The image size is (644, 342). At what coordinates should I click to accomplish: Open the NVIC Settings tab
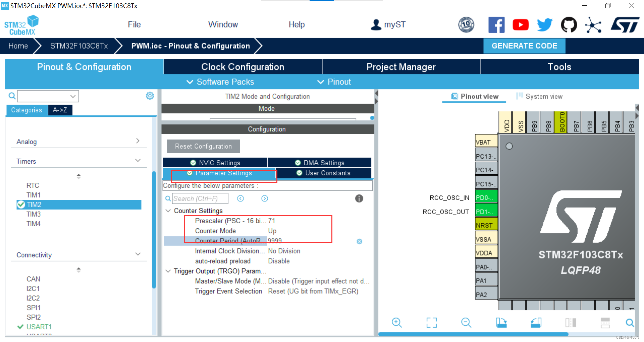point(215,163)
